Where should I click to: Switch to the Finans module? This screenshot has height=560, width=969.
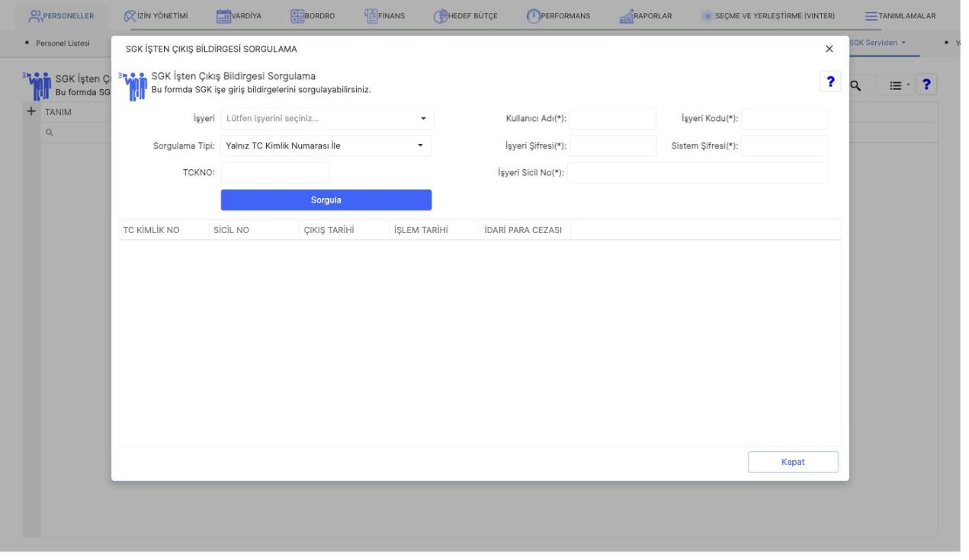coord(384,16)
